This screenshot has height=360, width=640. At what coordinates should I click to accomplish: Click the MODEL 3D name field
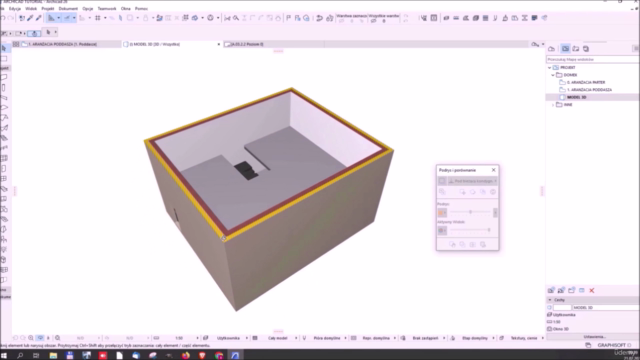tap(606, 307)
